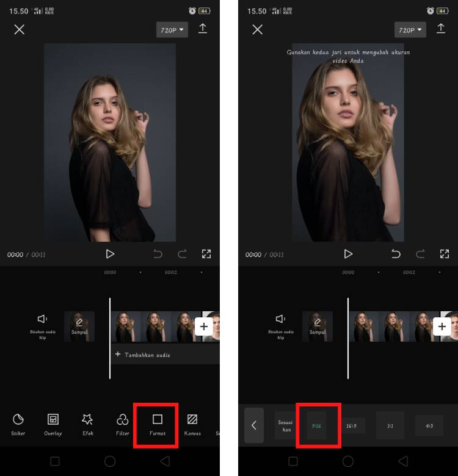Open the Kanvas tool

coord(192,425)
